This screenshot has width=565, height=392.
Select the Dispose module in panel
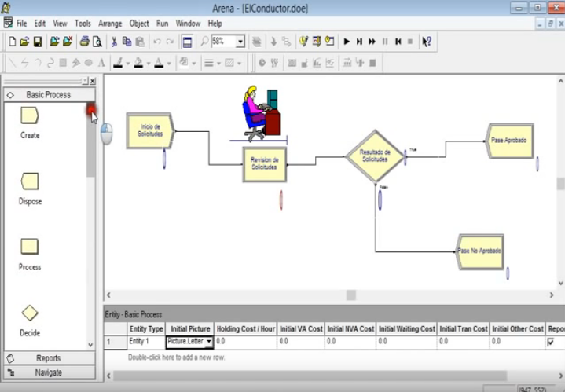30,182
